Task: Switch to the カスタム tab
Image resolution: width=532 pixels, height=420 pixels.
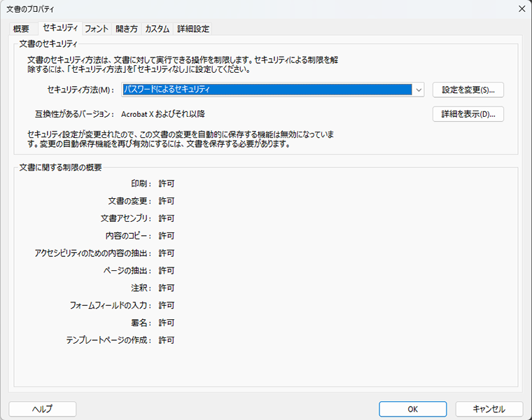Action: (157, 29)
